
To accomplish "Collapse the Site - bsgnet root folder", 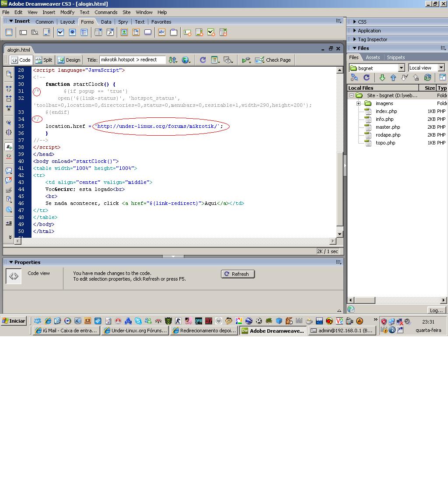I will [351, 95].
